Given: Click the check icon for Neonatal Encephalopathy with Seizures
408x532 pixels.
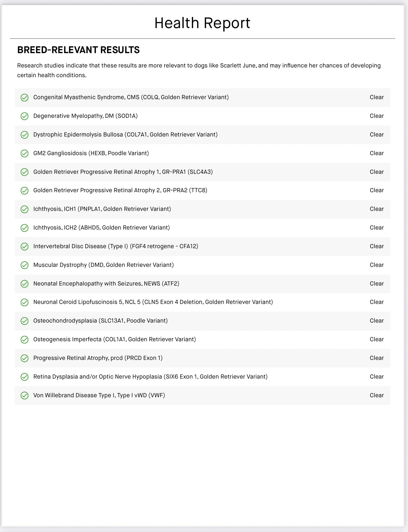Looking at the screenshot, I should [25, 284].
